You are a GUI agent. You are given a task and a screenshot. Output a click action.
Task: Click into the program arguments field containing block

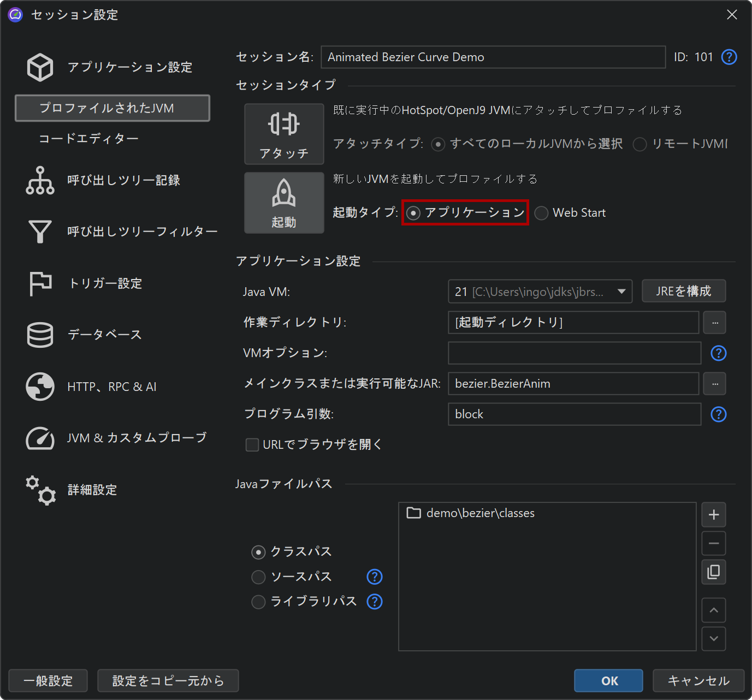pos(573,414)
